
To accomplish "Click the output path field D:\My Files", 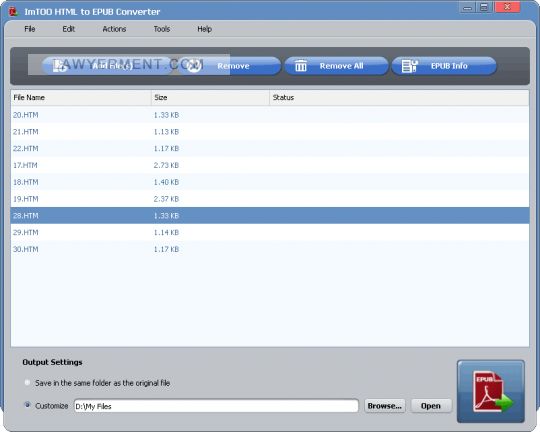I will click(216, 406).
